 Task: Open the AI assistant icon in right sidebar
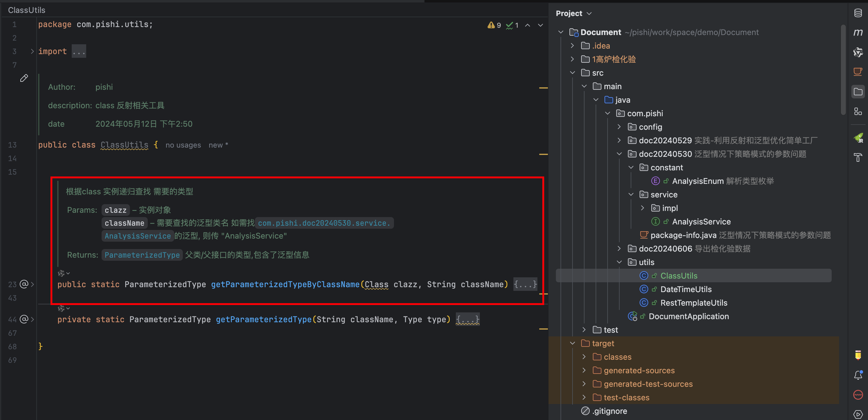click(858, 52)
